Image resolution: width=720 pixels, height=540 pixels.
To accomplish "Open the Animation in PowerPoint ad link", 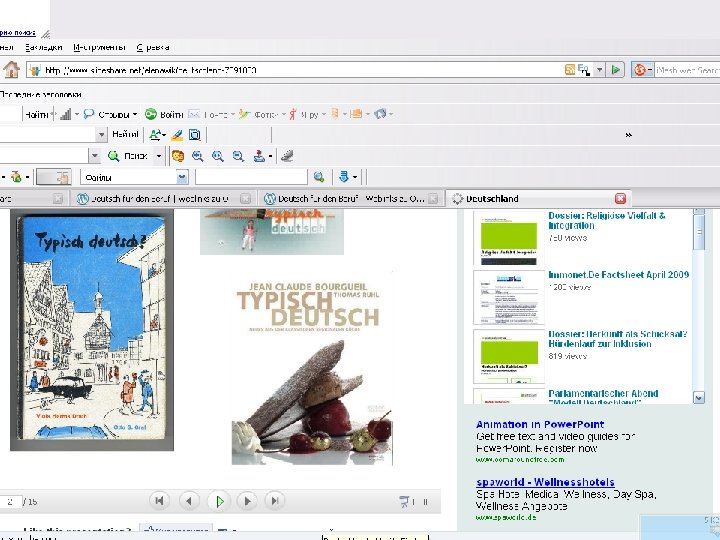I will pyautogui.click(x=540, y=424).
